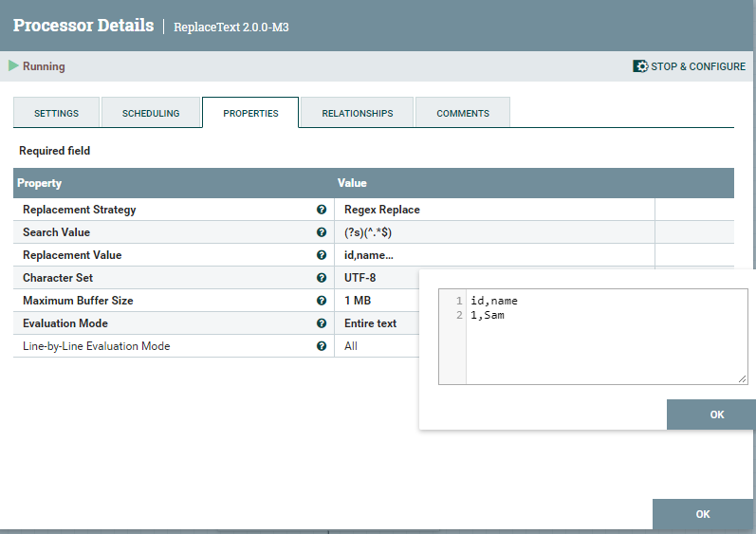Image resolution: width=756 pixels, height=534 pixels.
Task: Click the '1,Sam' line in editor
Action: tap(488, 315)
